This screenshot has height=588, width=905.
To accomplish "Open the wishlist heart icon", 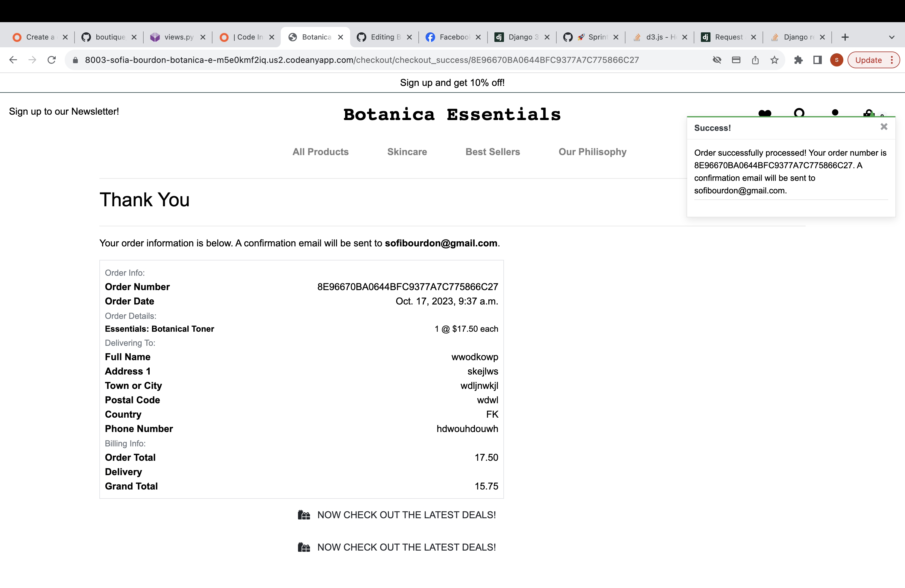I will click(x=765, y=113).
